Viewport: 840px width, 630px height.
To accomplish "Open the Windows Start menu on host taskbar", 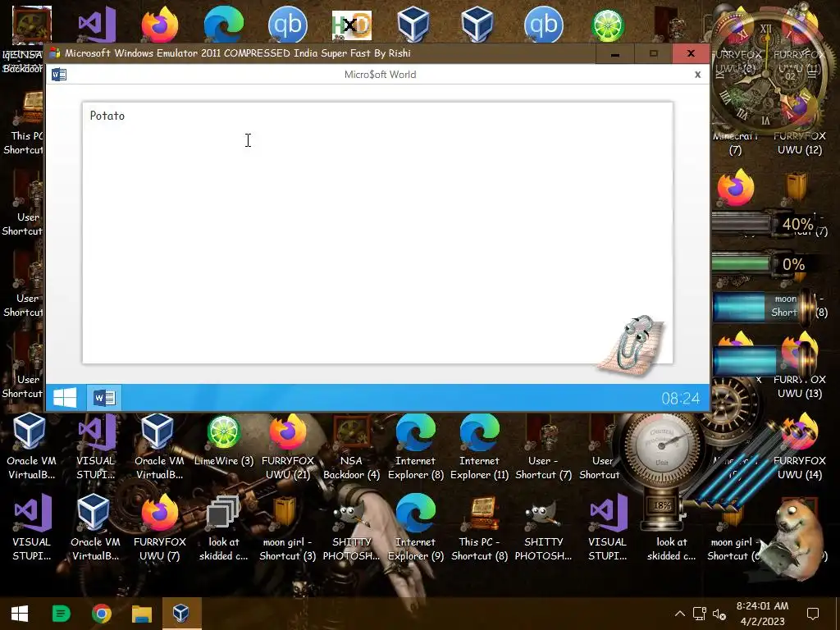I will pos(20,614).
